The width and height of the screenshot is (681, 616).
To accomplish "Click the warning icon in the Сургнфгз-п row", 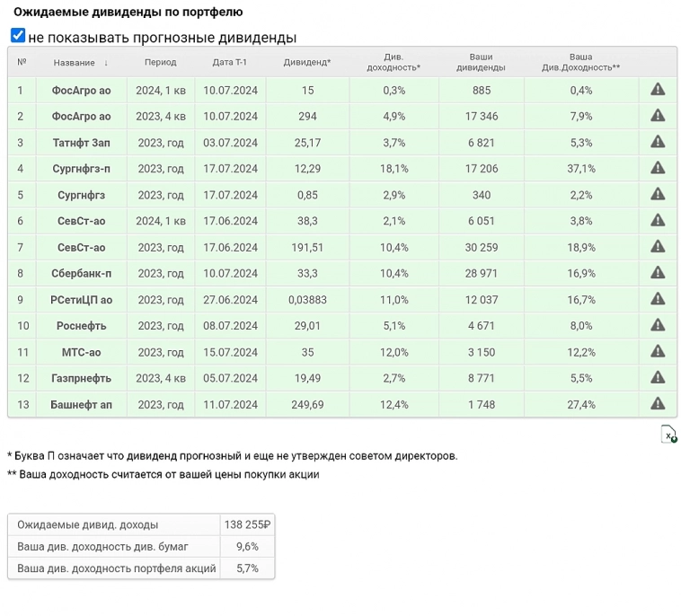I will coord(658,168).
